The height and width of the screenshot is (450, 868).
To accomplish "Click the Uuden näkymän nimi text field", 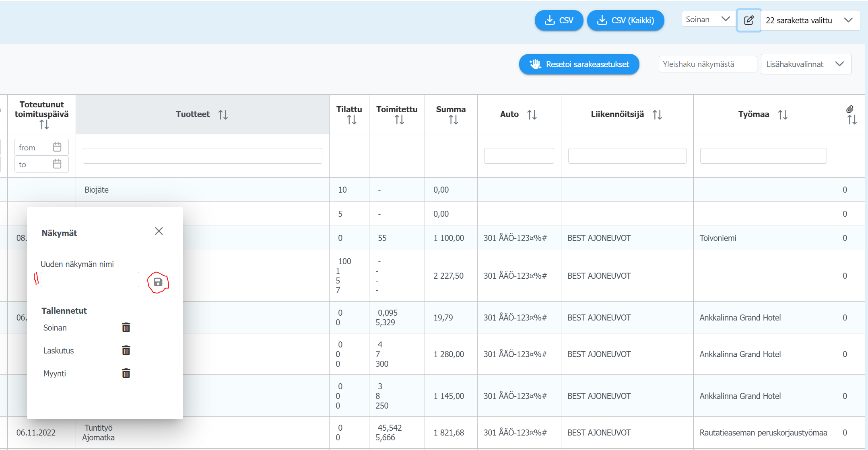I will tap(90, 279).
